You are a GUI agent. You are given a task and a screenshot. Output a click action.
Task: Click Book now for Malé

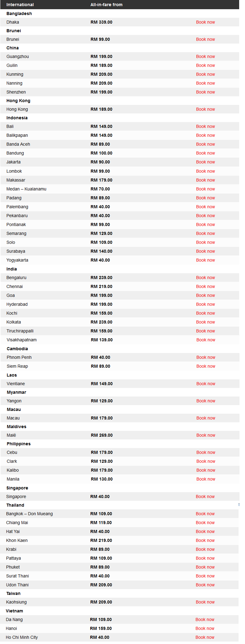tap(206, 435)
